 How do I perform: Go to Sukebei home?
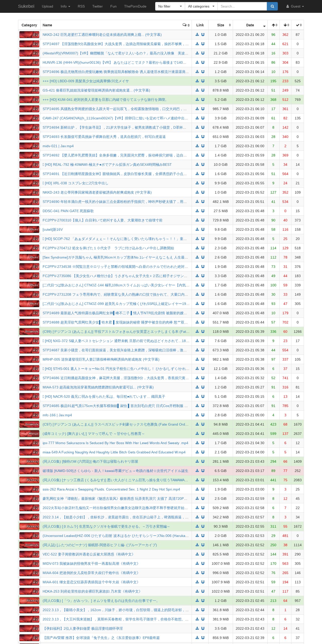pyautogui.click(x=26, y=6)
